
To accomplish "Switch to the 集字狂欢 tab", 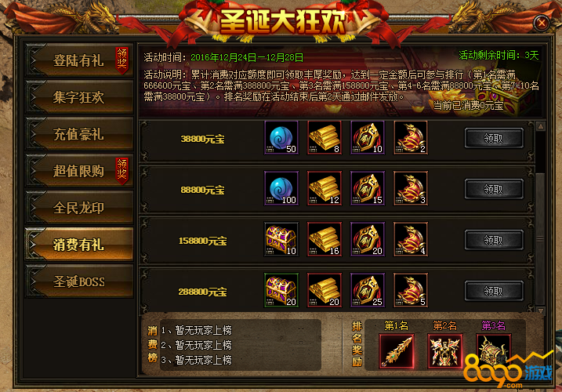I will pos(79,97).
